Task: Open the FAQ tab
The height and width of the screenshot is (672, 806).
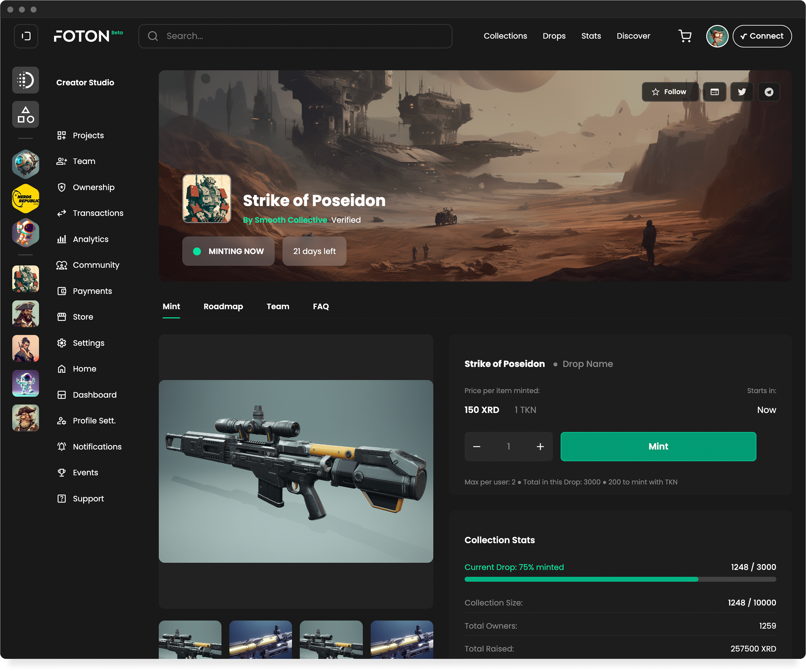Action: (x=320, y=306)
